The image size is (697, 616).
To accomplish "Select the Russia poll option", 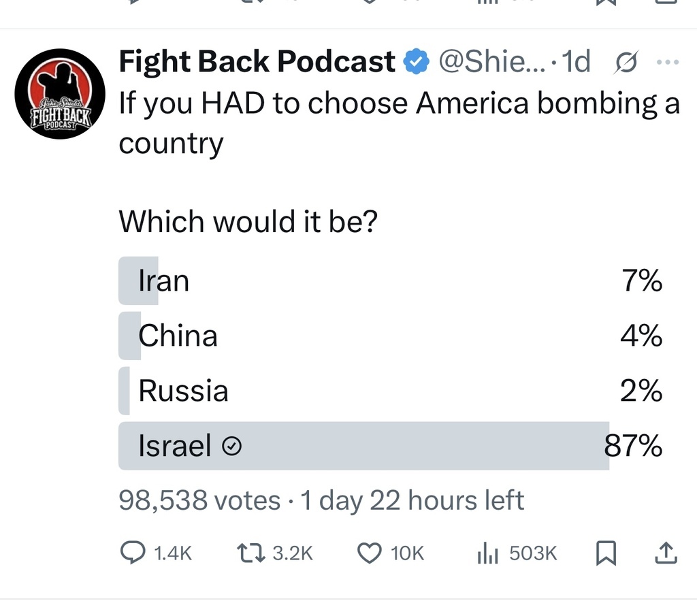I will 390,391.
